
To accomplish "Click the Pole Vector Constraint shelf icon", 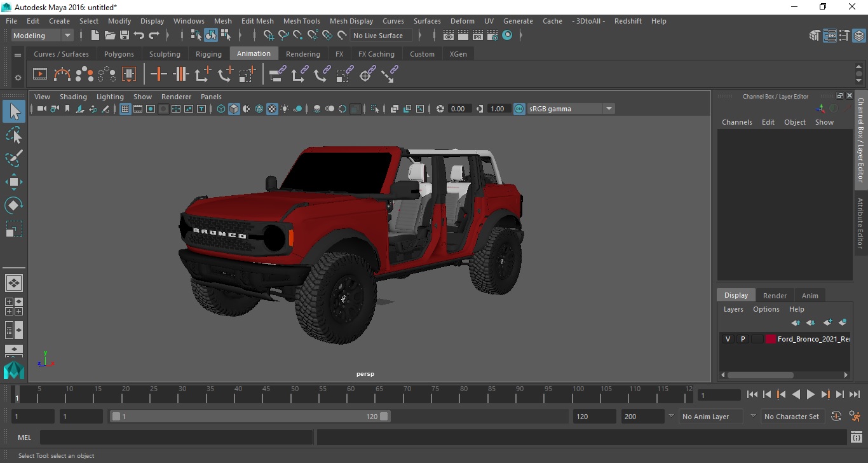I will (x=389, y=74).
